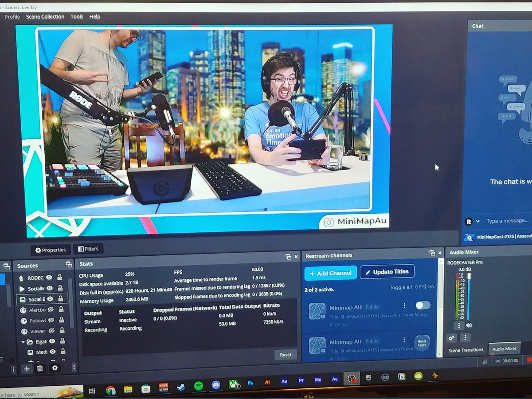This screenshot has width=532, height=399.
Task: Open Sources toolbar three-dot overflow menu
Action: [x=74, y=368]
